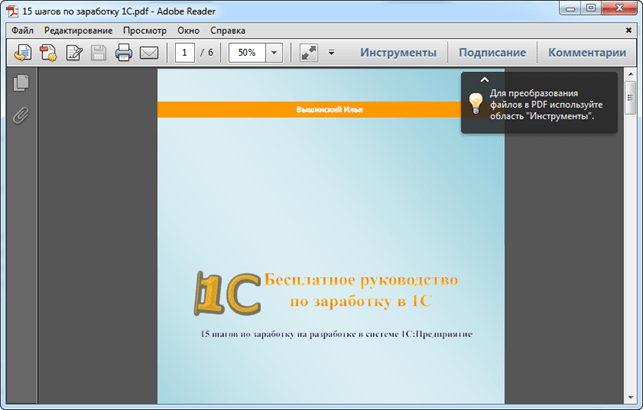Print the document with printer icon
Image resolution: width=643 pixels, height=410 pixels.
coord(123,53)
